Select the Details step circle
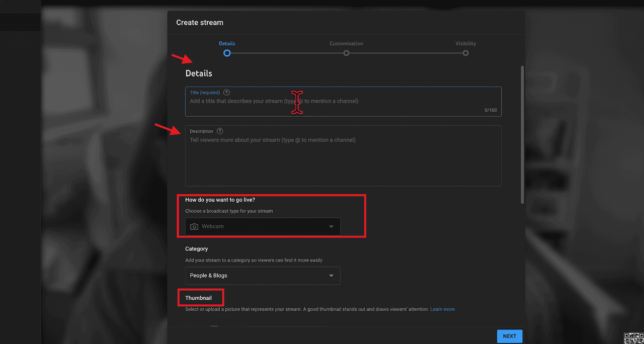This screenshot has width=644, height=344. pos(227,53)
